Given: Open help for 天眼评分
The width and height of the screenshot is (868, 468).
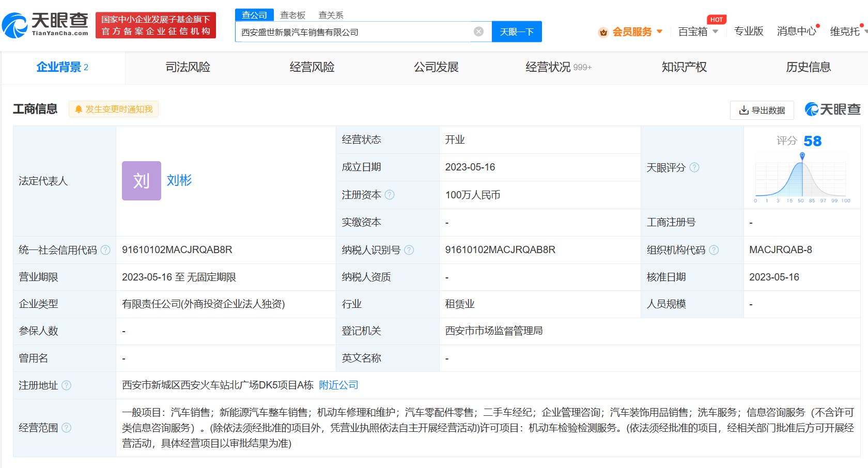Looking at the screenshot, I should 694,167.
